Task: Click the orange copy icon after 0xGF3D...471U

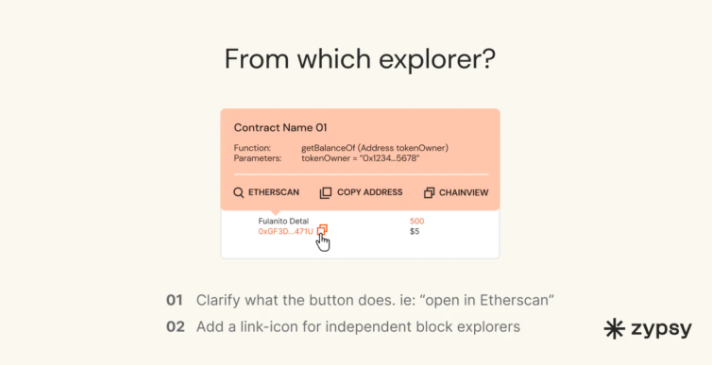Action: click(x=322, y=230)
